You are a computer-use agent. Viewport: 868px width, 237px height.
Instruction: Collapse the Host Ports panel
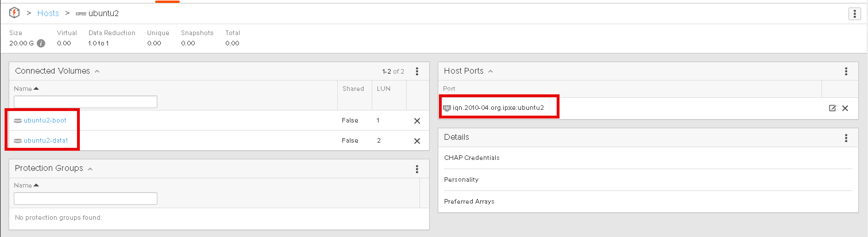click(x=490, y=71)
